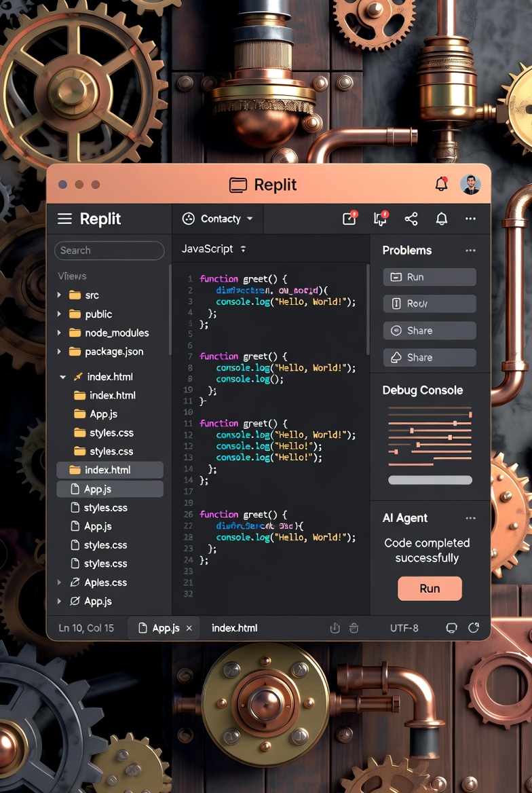
Task: Click the share network icon in toolbar
Action: 411,219
